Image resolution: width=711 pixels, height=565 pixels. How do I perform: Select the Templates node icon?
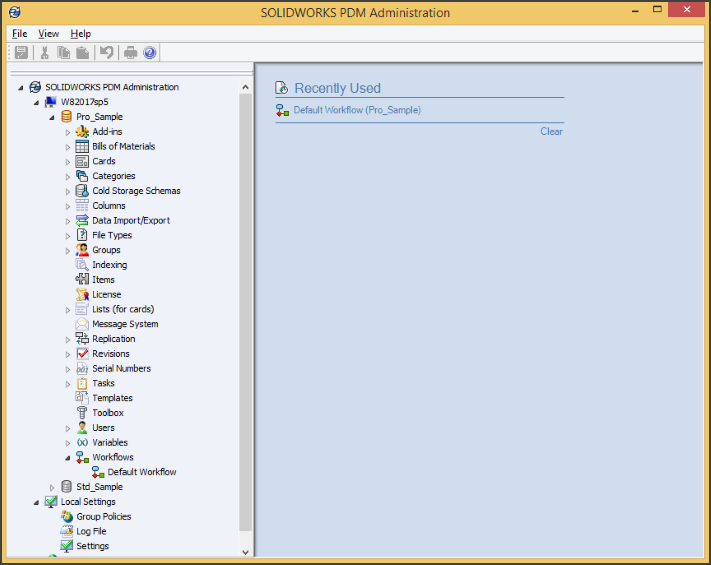point(82,398)
